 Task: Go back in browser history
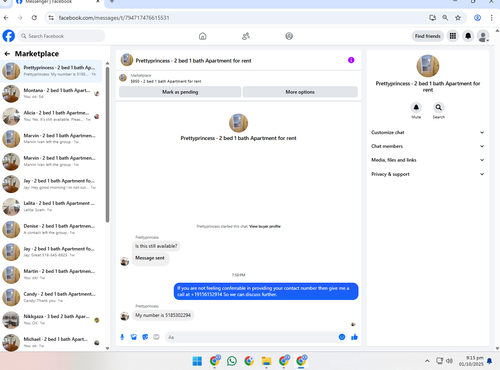[6, 18]
